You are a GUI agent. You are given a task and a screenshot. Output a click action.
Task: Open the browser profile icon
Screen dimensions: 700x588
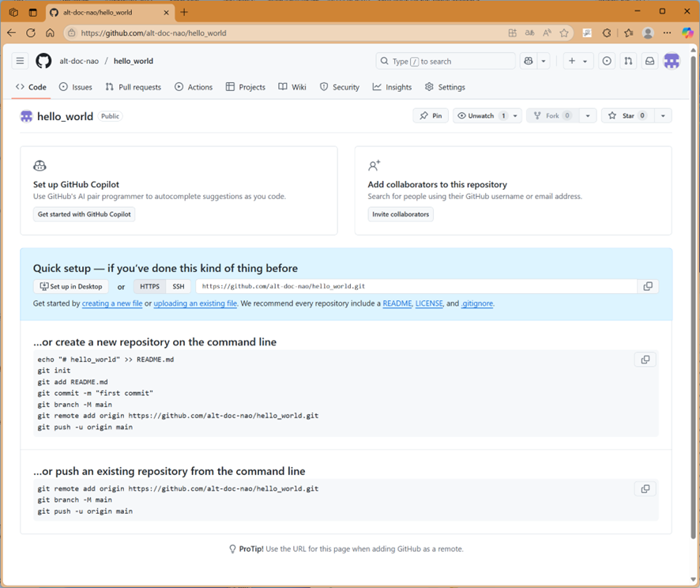(x=648, y=32)
